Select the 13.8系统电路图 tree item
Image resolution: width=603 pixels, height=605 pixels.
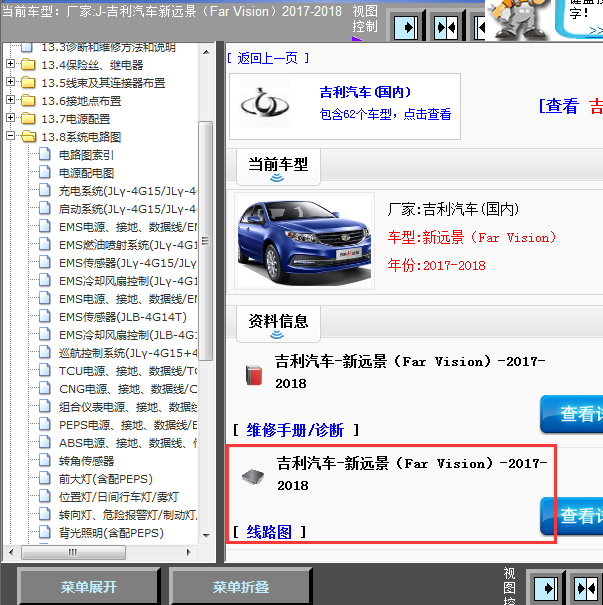(x=81, y=137)
